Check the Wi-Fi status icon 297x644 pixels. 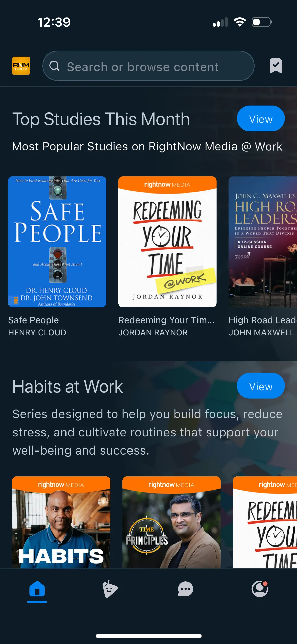coord(240,22)
